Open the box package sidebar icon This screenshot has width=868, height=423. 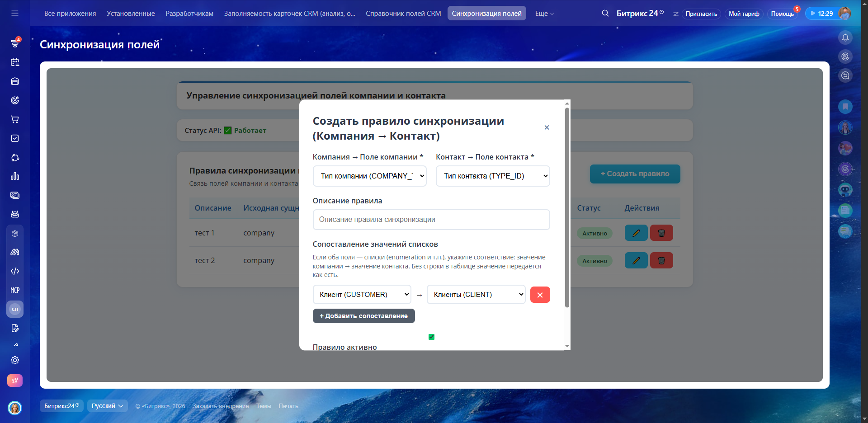pos(15,234)
